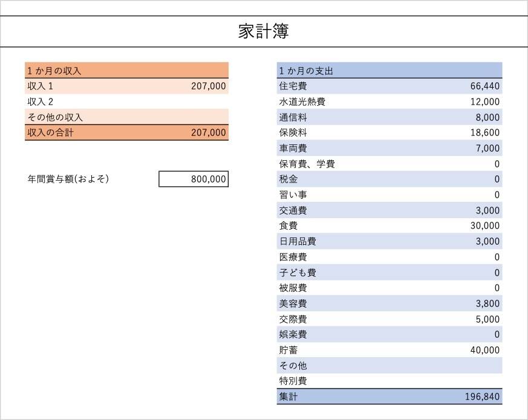Select the 食費 label
Image resolution: width=528 pixels, height=420 pixels.
click(x=288, y=225)
